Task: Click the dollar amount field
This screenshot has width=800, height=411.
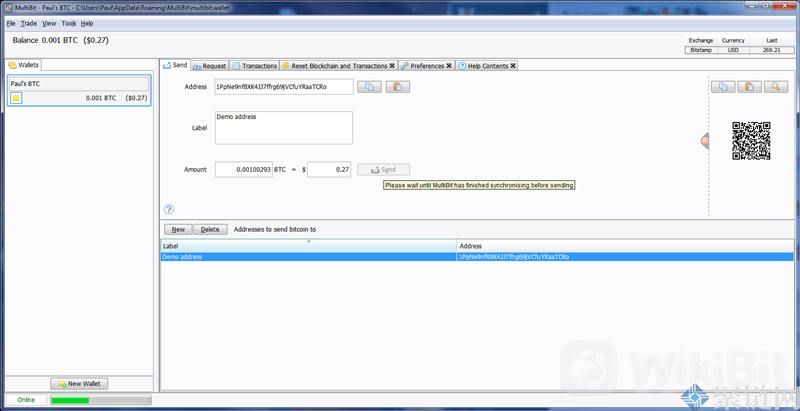Action: pos(329,169)
